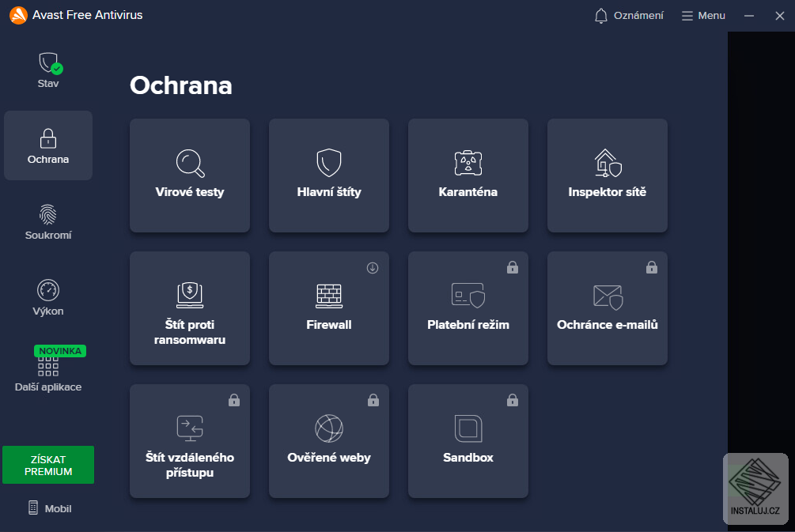Switch to the Další aplikace tab label

click(48, 387)
